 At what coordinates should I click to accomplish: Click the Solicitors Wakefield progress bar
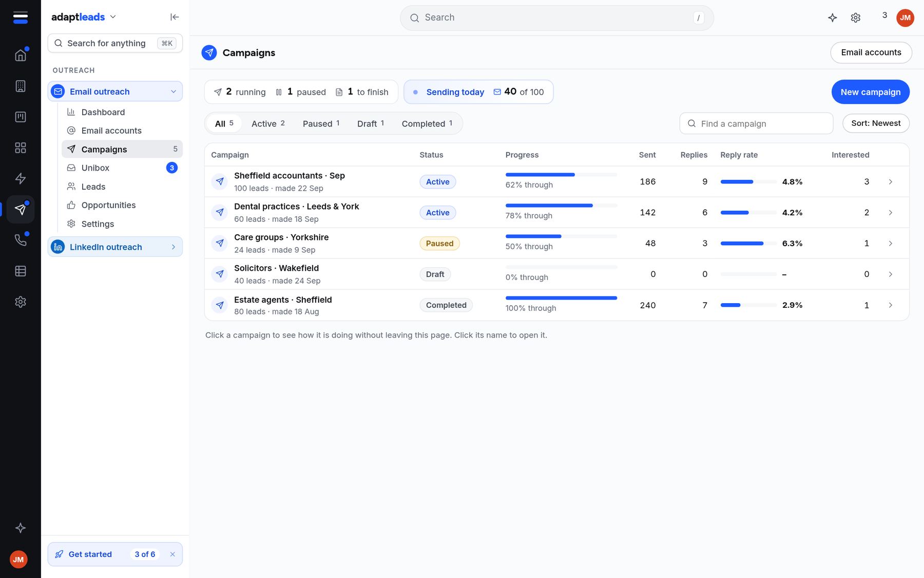click(561, 267)
